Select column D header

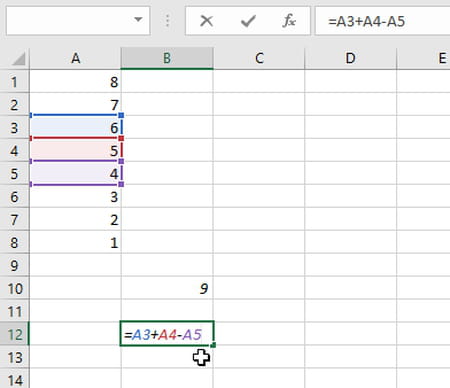pos(351,58)
